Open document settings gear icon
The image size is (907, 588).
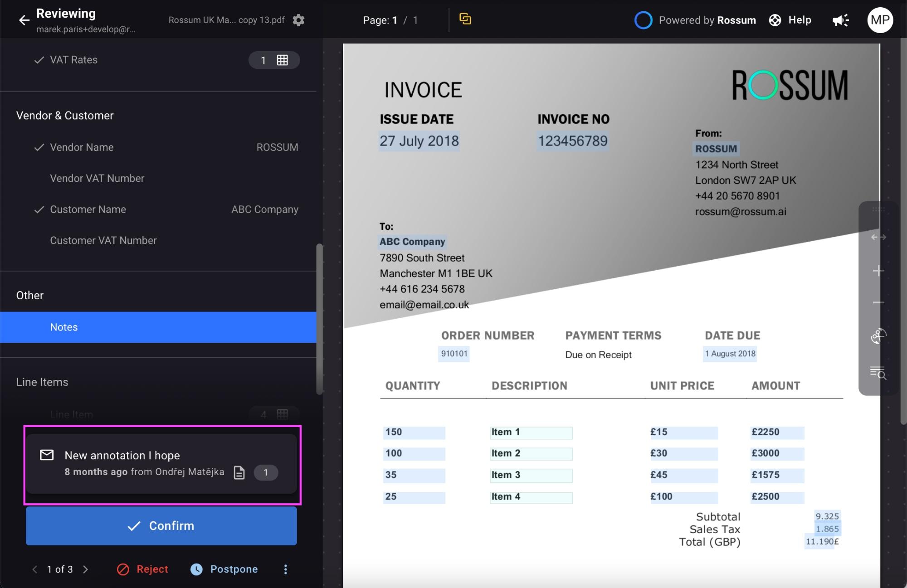[x=298, y=20]
